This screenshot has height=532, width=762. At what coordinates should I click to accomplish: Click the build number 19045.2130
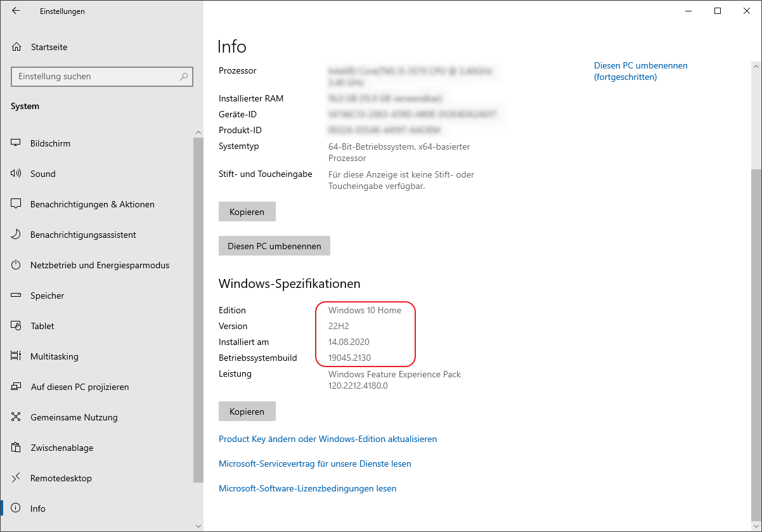pos(349,358)
